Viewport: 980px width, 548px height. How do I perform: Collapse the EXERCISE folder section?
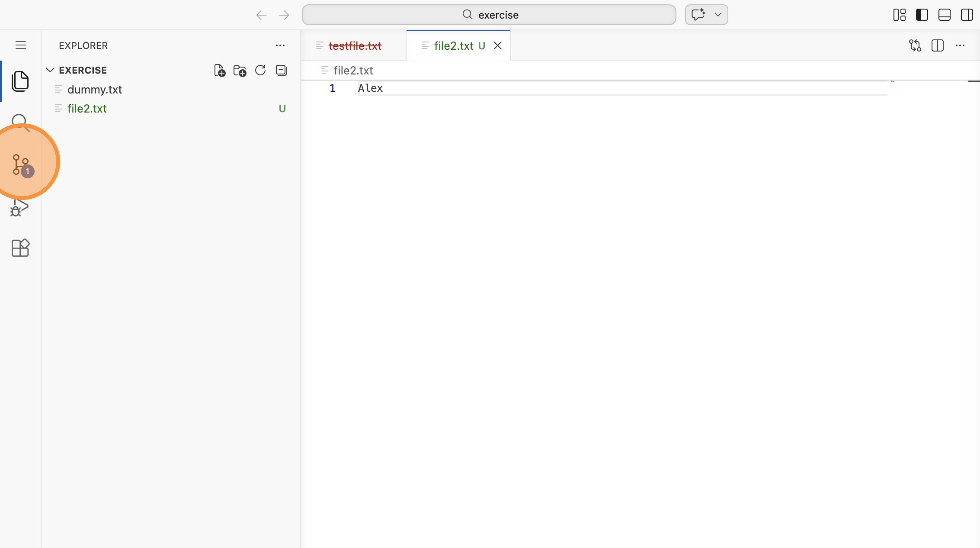50,70
